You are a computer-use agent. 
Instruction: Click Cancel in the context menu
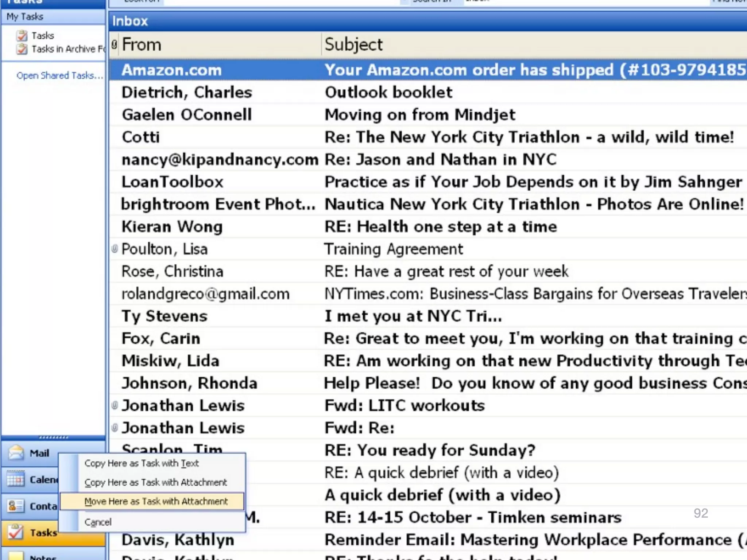pyautogui.click(x=98, y=522)
